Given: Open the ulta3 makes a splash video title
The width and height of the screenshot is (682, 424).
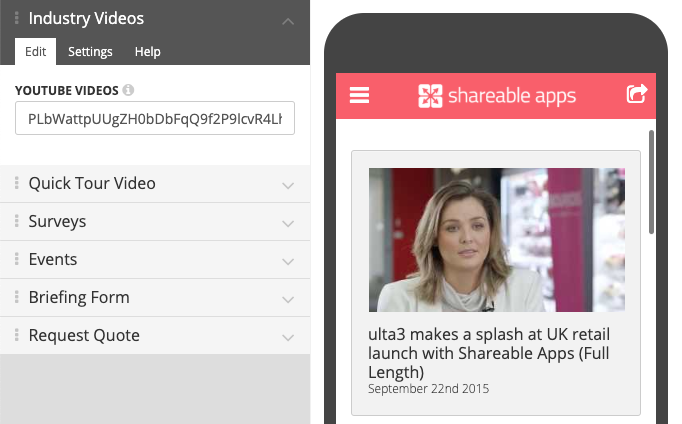Looking at the screenshot, I should (x=489, y=353).
